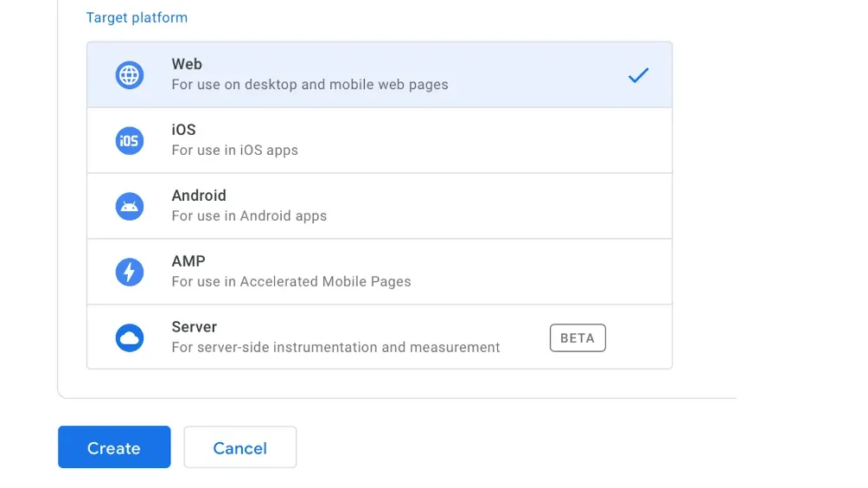Click the AMP lightning bolt icon
This screenshot has height=488, width=868.
(x=130, y=272)
